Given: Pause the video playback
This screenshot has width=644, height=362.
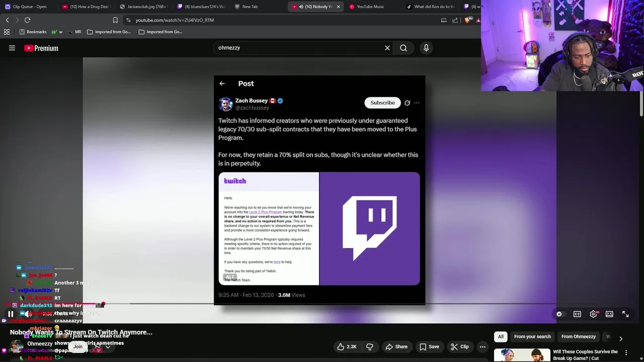Looking at the screenshot, I should (x=11, y=314).
